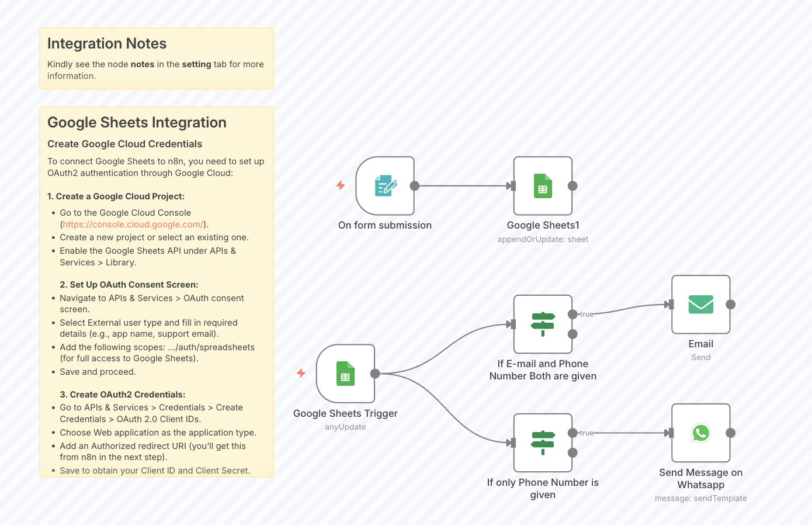
Task: Click output connector of Email node
Action: click(x=730, y=305)
